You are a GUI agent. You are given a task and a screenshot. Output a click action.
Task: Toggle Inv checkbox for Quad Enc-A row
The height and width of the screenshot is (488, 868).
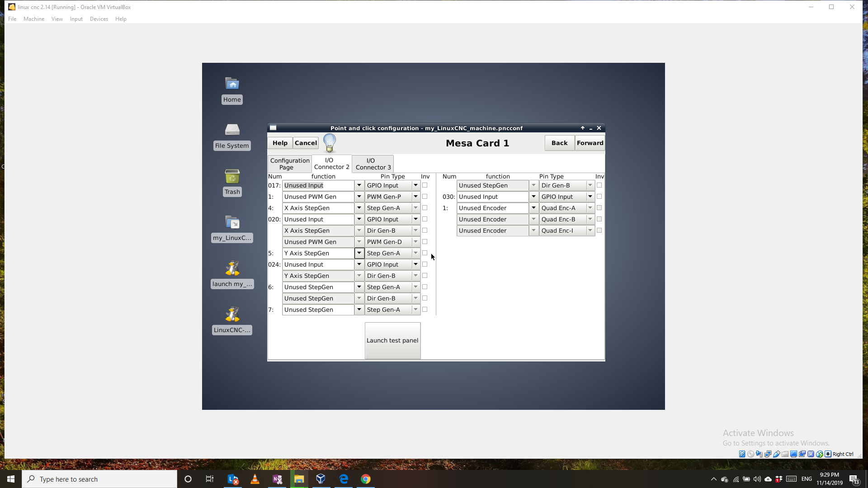[599, 208]
